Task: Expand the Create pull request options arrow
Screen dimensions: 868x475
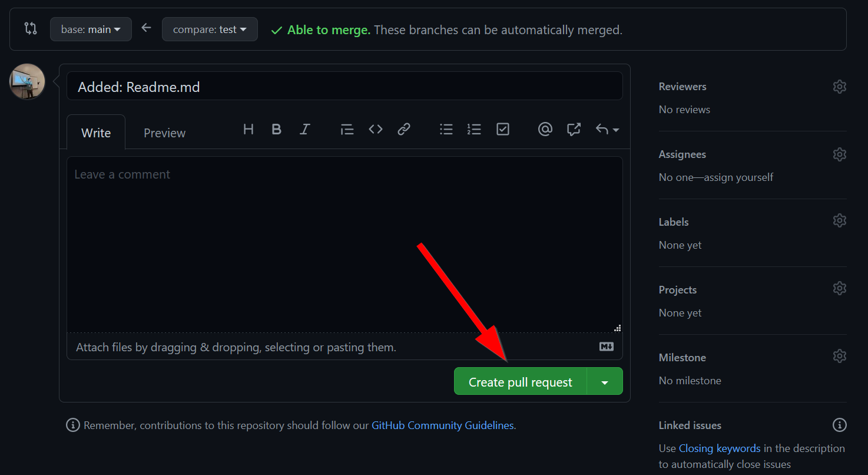Action: pyautogui.click(x=605, y=382)
